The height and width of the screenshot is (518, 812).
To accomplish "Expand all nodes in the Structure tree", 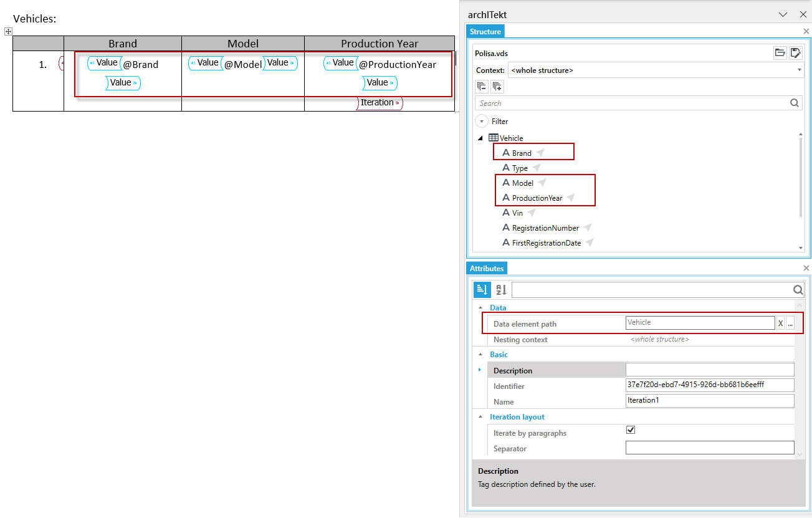I will coord(497,87).
